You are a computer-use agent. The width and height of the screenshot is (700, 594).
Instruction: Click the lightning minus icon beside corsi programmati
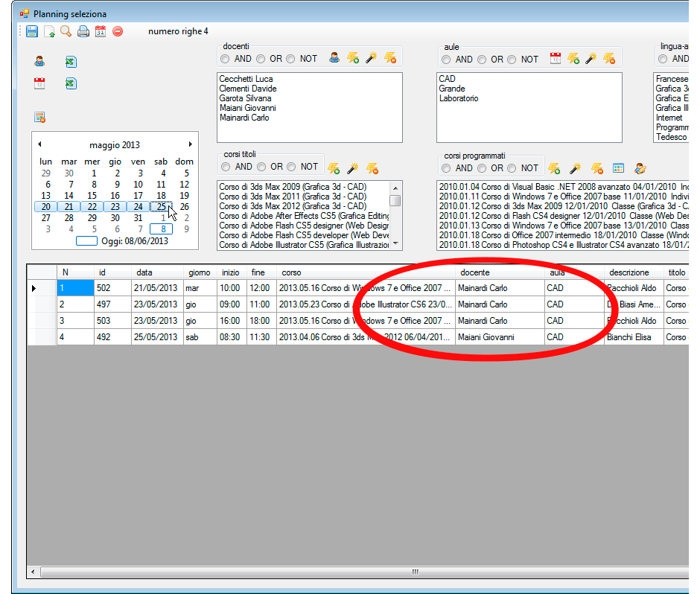597,168
